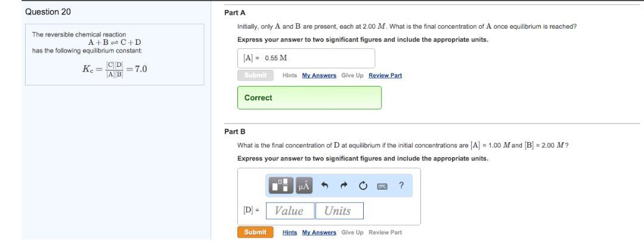Open help question mark icon

pyautogui.click(x=401, y=185)
